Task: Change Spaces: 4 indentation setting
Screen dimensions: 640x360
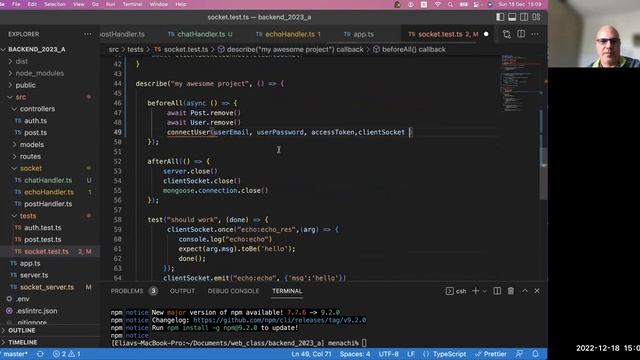Action: tap(355, 354)
